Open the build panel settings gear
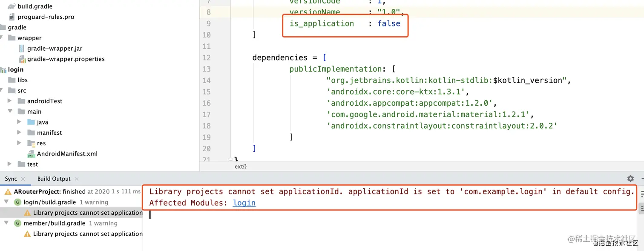 click(x=630, y=179)
